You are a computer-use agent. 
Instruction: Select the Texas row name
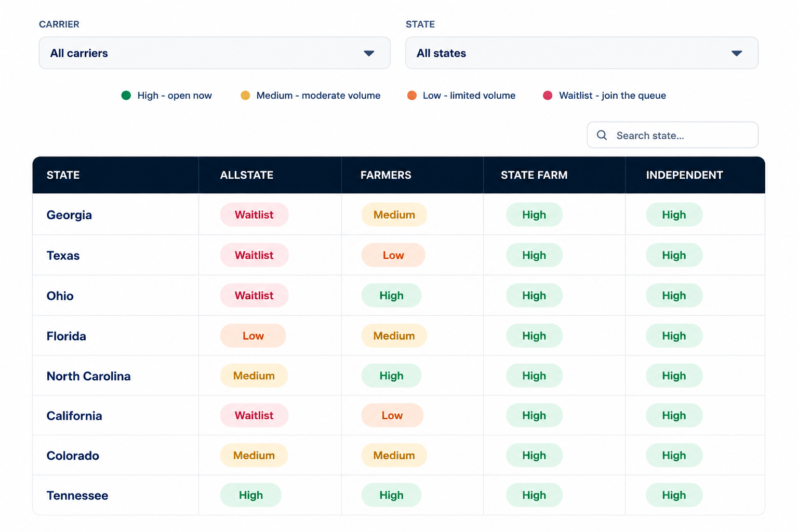pos(63,256)
